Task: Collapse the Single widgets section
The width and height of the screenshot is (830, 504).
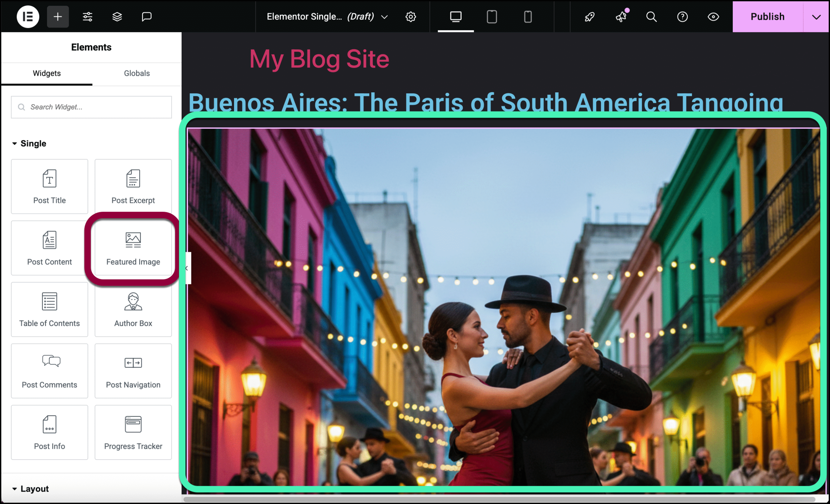Action: [x=15, y=144]
